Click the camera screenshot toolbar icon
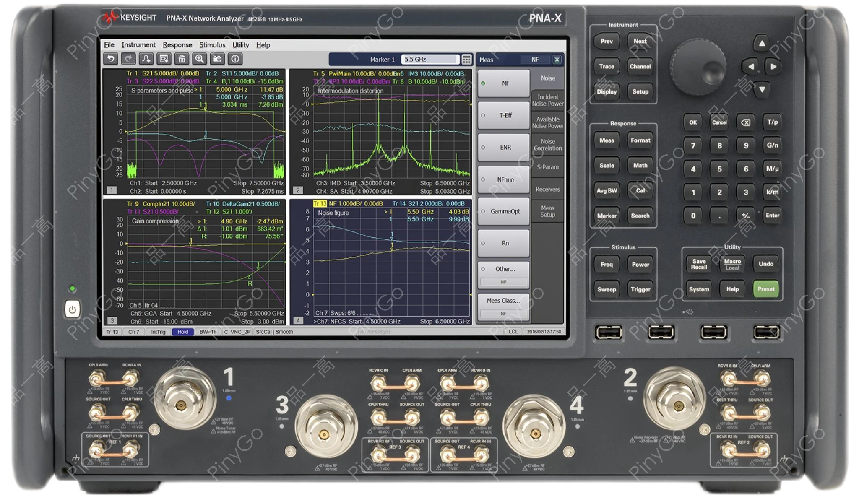859x504 pixels. click(x=217, y=59)
